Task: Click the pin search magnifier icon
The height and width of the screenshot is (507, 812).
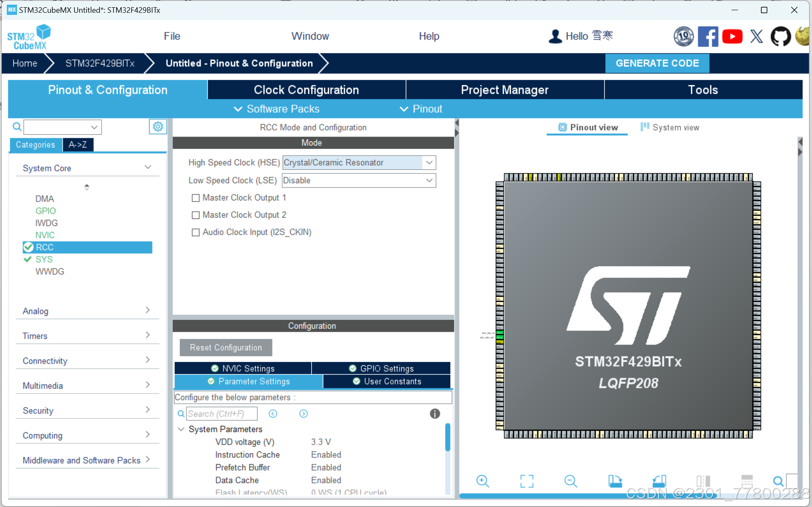Action: click(778, 481)
